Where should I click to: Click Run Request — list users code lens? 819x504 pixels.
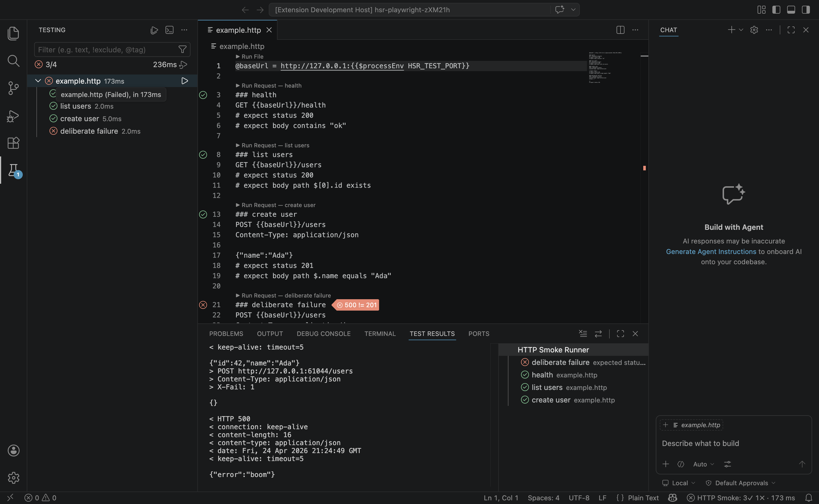(272, 145)
